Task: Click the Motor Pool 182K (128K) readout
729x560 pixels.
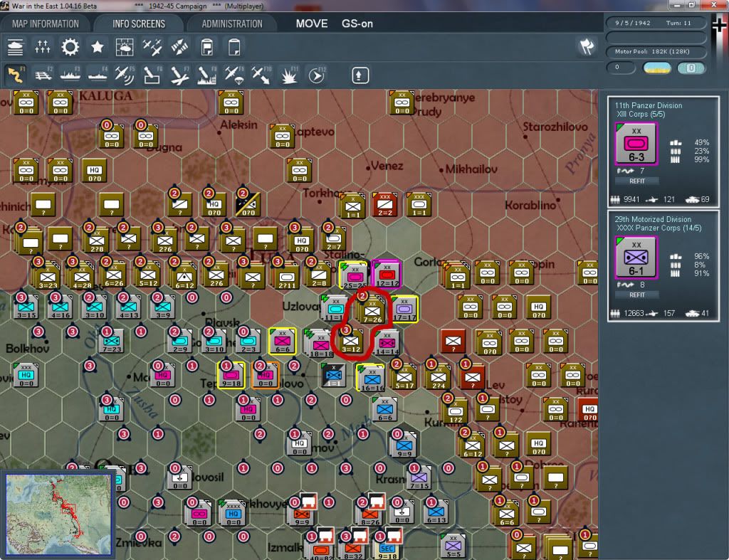Action: click(x=656, y=51)
